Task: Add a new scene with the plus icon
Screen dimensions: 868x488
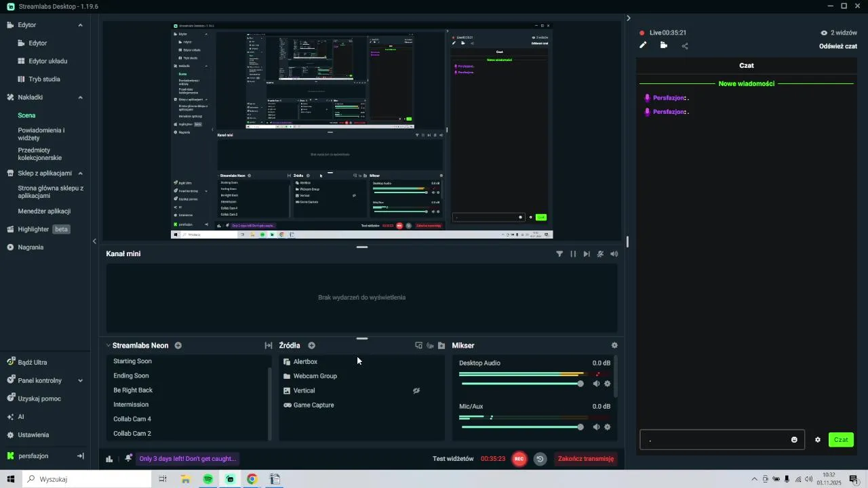Action: pyautogui.click(x=178, y=346)
